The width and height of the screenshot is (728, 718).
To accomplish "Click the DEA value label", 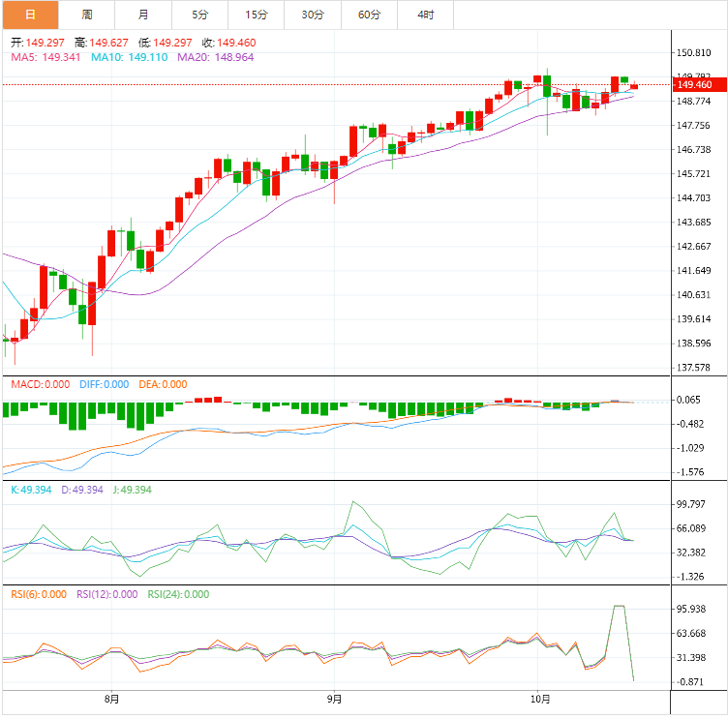I will coord(163,384).
